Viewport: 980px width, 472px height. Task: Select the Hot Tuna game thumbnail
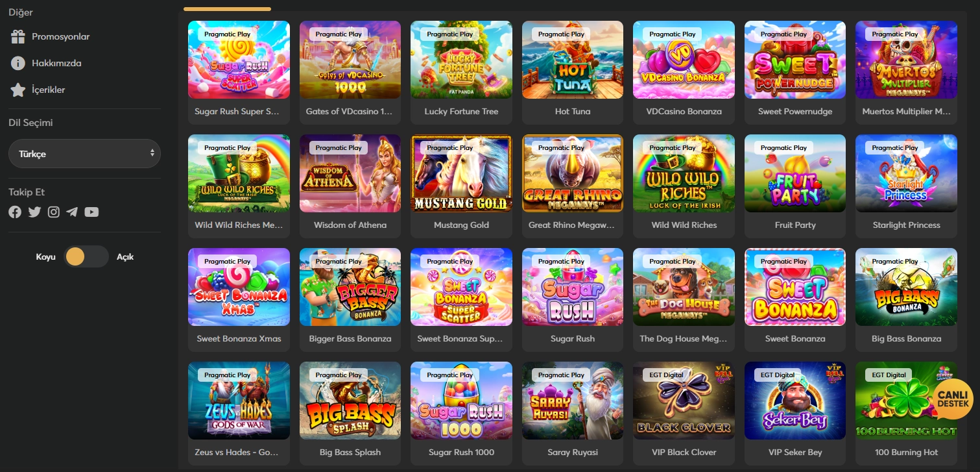[x=573, y=60]
